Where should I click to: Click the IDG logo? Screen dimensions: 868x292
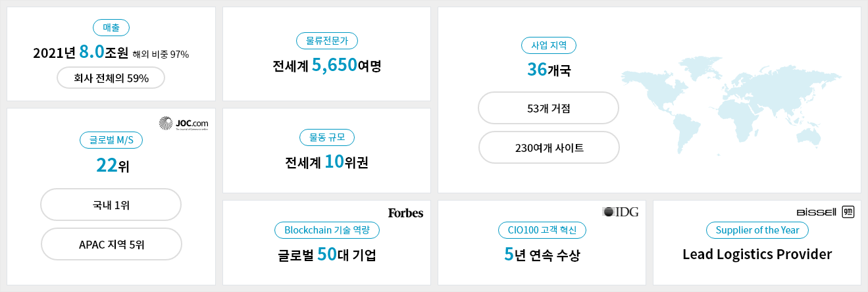[620, 212]
